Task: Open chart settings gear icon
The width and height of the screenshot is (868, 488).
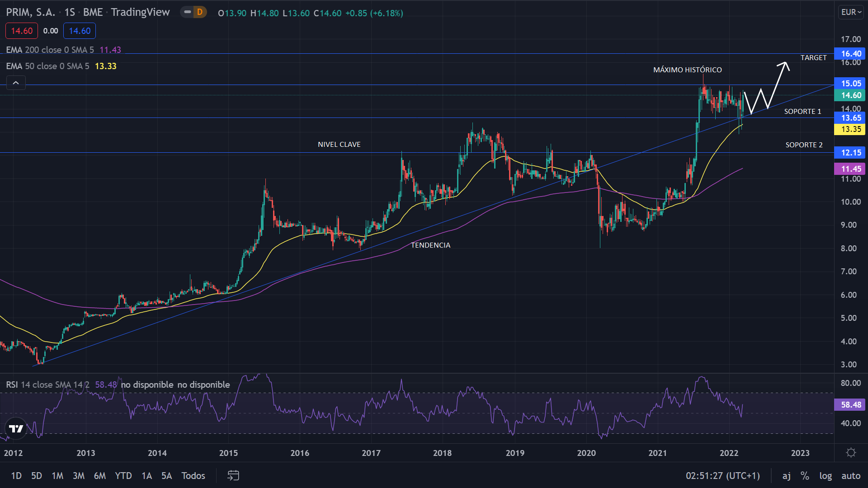Action: tap(851, 453)
